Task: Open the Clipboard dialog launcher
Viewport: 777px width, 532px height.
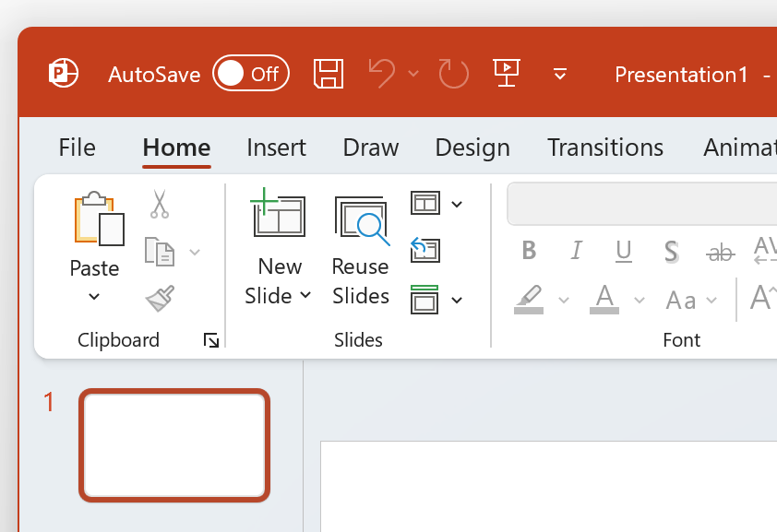Action: 211,339
